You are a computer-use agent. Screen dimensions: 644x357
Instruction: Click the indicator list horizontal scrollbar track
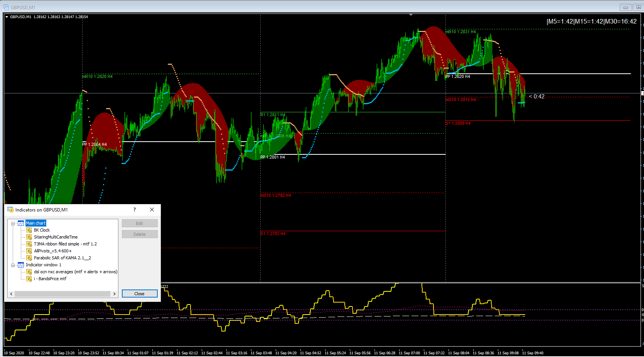point(62,294)
